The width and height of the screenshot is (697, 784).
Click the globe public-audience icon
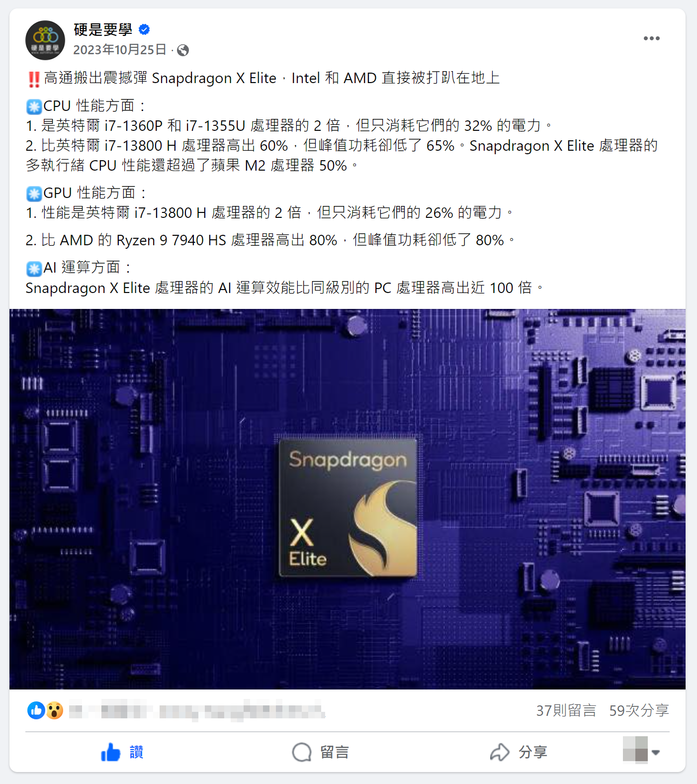point(183,50)
